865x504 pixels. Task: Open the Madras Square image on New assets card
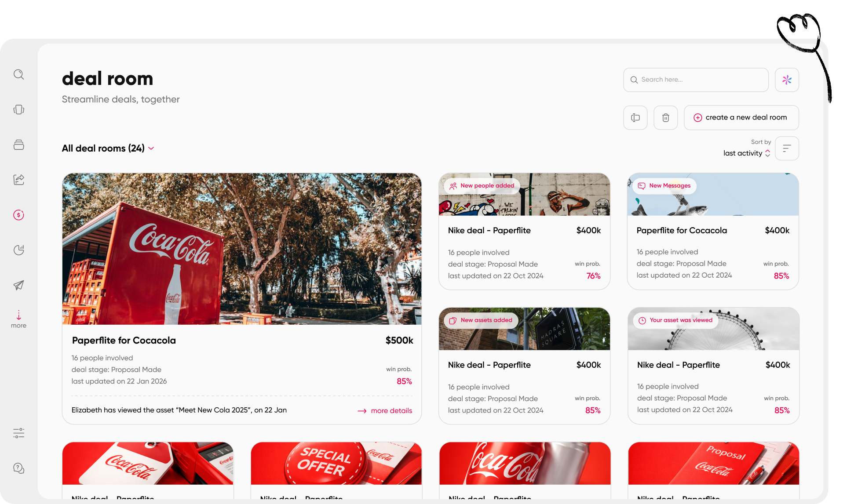click(x=524, y=329)
